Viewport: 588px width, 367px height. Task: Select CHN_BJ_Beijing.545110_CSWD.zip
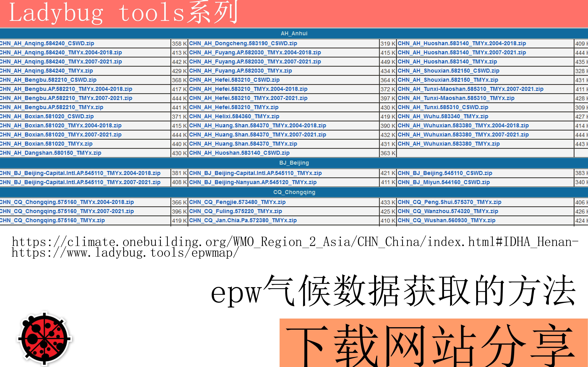tap(445, 173)
